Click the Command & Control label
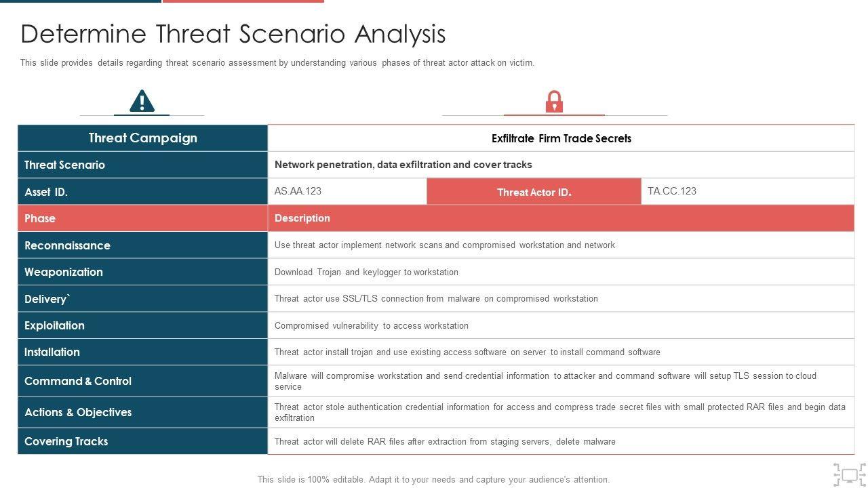Image resolution: width=868 pixels, height=488 pixels. (x=78, y=381)
